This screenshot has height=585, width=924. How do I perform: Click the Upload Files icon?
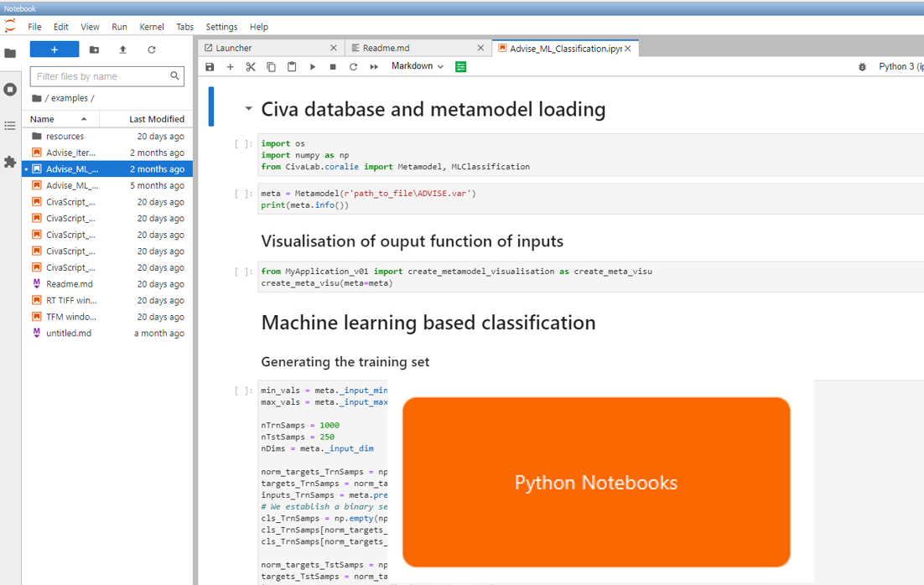122,50
